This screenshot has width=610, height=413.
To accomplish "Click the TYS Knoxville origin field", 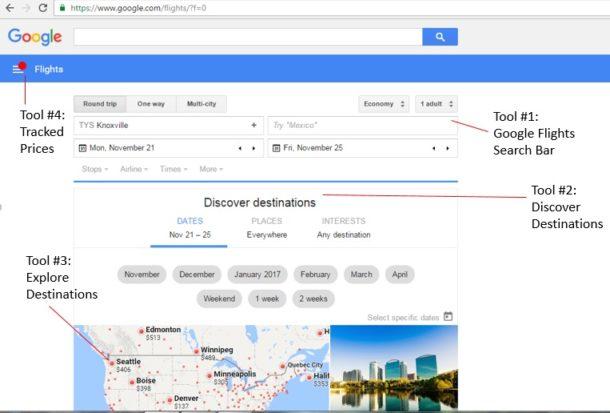I will (168, 125).
